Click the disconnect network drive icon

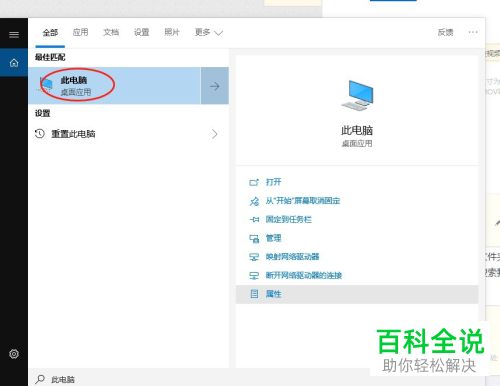pyautogui.click(x=254, y=276)
